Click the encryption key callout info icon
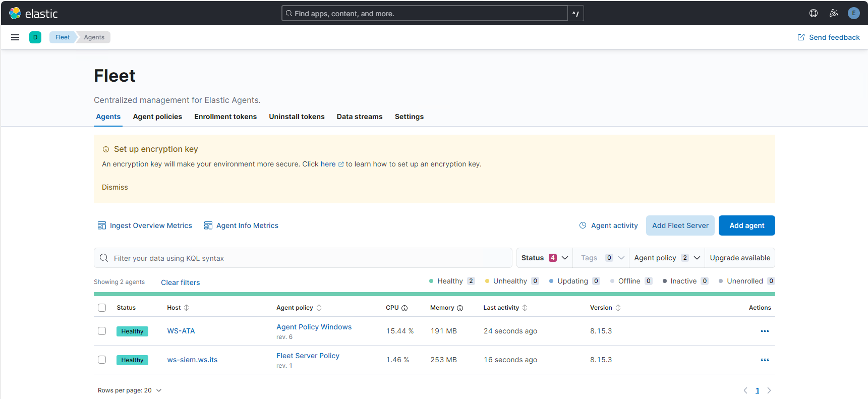Viewport: 868px width, 399px height. tap(106, 149)
